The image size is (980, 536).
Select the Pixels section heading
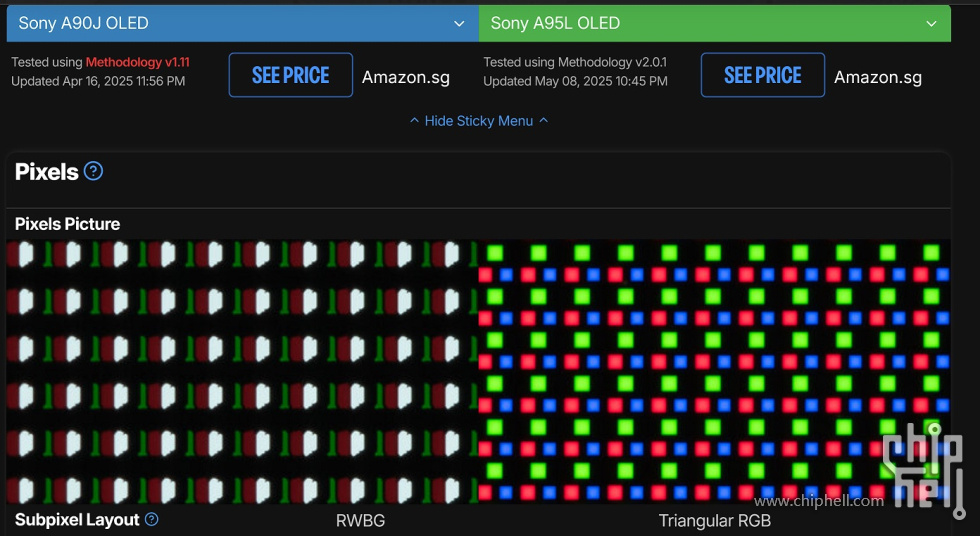46,172
